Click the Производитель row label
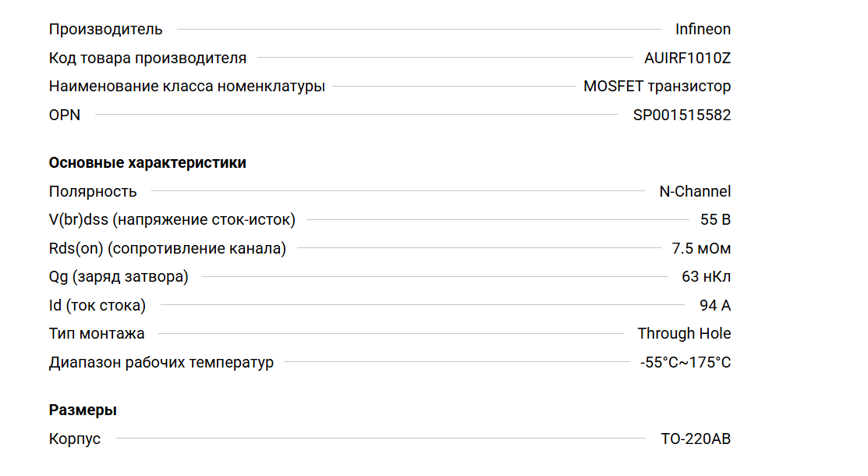 [106, 30]
